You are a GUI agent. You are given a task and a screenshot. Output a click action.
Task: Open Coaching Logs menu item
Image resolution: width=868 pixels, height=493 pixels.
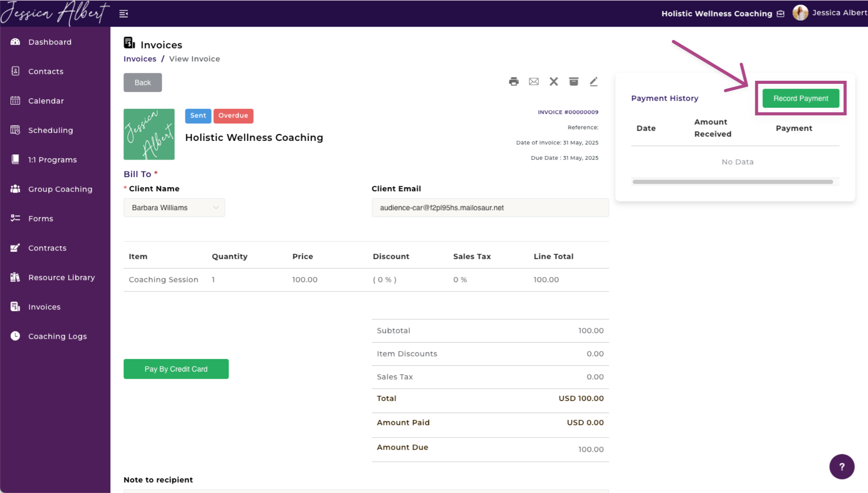tap(58, 336)
